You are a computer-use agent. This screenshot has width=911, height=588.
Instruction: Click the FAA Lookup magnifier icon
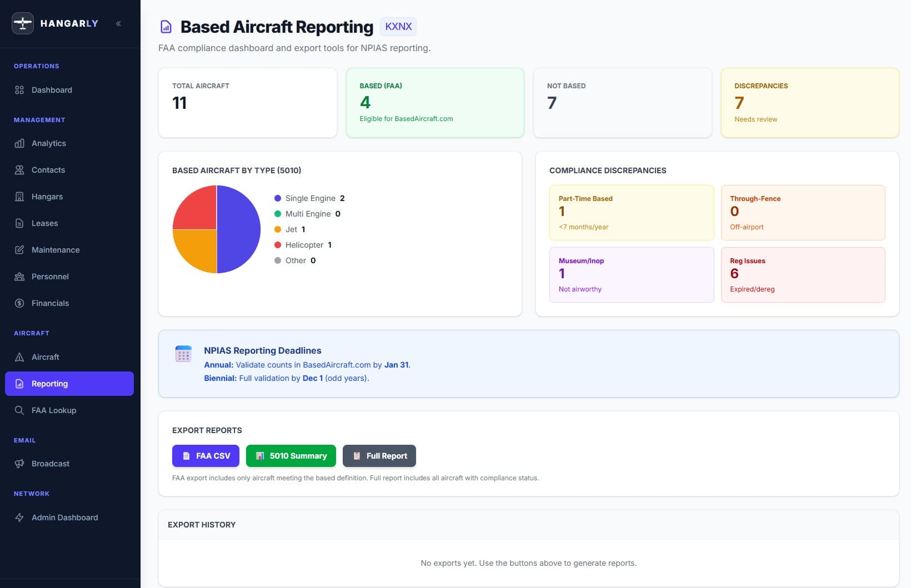tap(19, 410)
